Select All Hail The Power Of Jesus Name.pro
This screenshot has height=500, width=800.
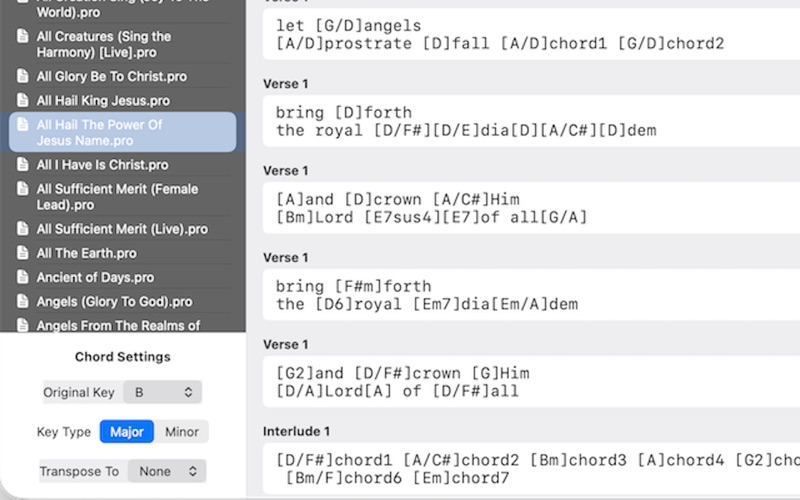coord(122,132)
